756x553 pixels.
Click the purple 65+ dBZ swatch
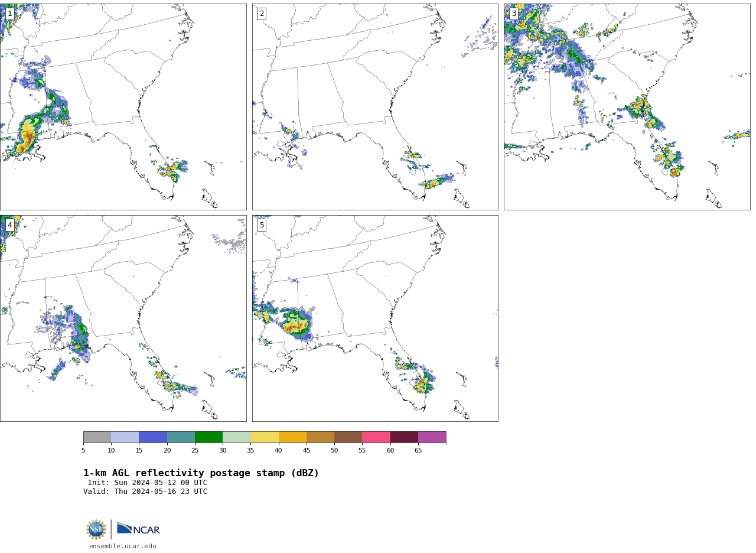[x=432, y=437]
